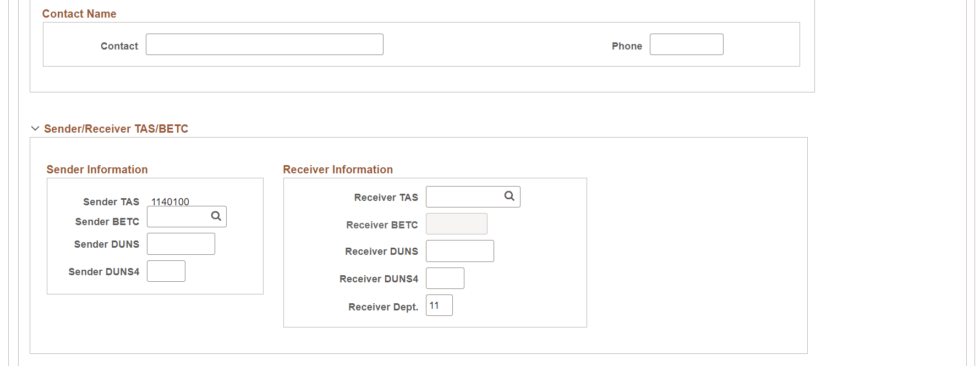The height and width of the screenshot is (366, 980).
Task: Click the Receiver BETC label
Action: tap(382, 225)
